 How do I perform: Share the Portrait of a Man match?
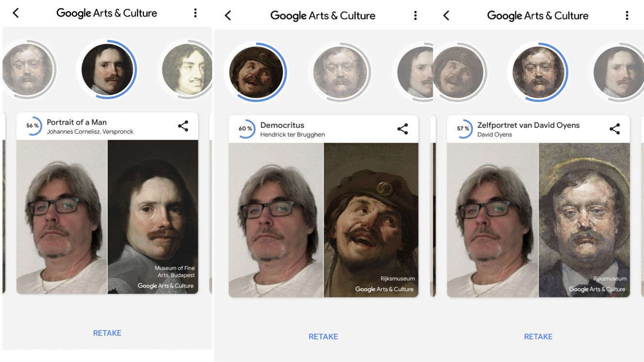click(183, 126)
